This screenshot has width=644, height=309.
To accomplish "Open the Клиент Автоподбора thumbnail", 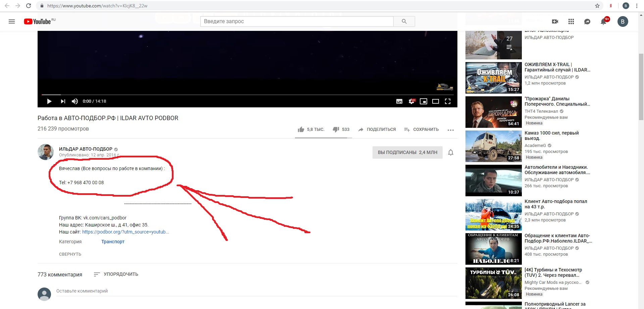I will point(494,215).
